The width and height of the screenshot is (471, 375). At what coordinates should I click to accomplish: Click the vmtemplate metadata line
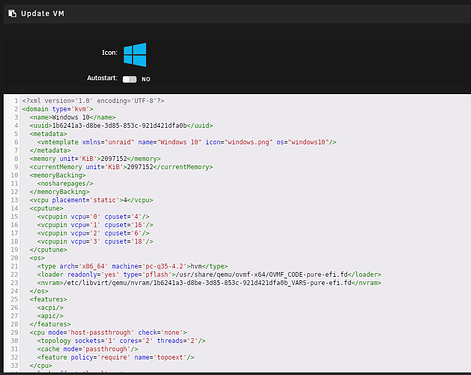tap(187, 142)
